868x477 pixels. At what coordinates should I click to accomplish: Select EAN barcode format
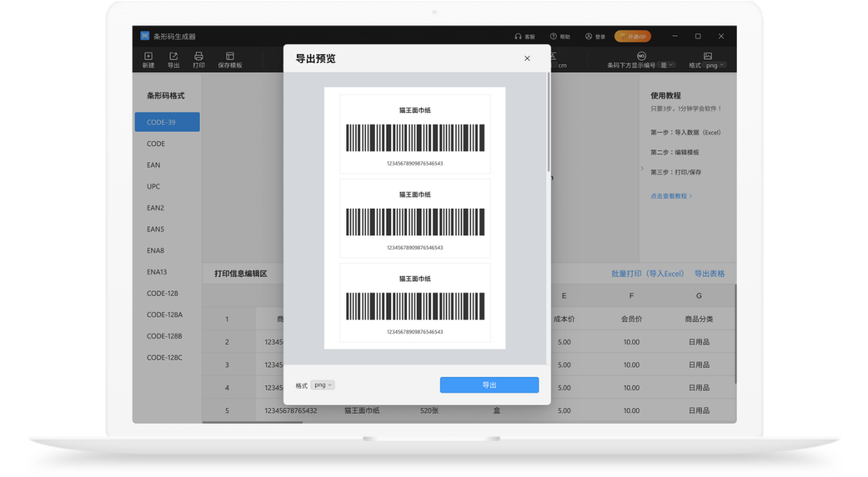(x=154, y=165)
